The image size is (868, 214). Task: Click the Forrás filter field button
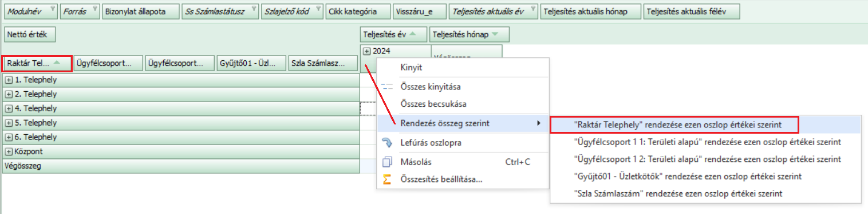point(80,11)
